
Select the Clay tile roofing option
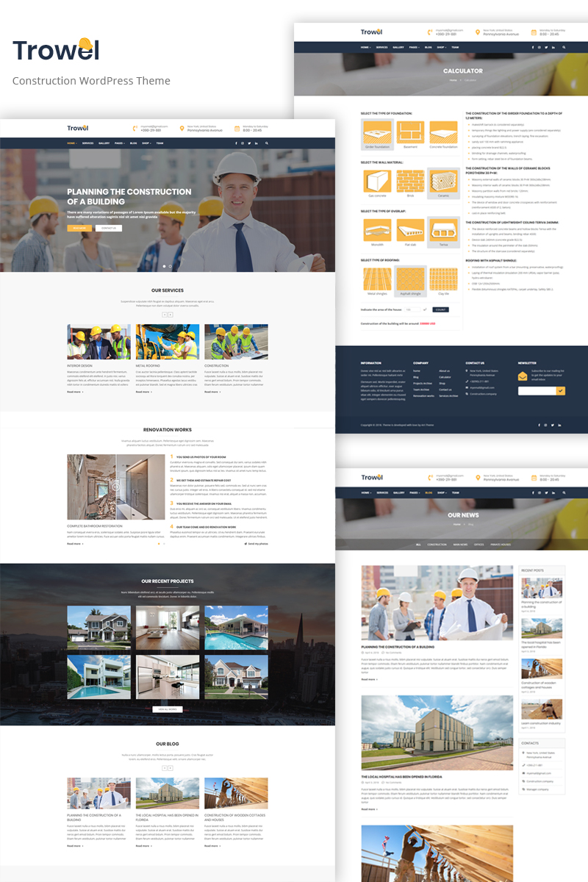[x=443, y=279]
